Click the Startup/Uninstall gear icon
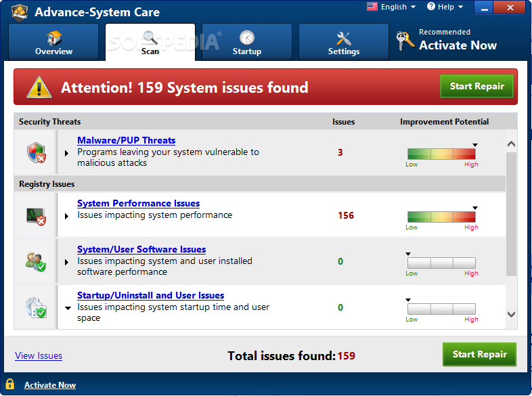Screen dimensions: 532x396 (x=36, y=307)
